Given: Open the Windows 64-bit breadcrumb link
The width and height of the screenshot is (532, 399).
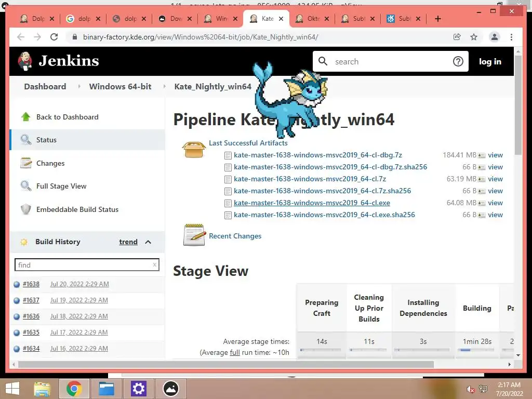Looking at the screenshot, I should pyautogui.click(x=120, y=87).
